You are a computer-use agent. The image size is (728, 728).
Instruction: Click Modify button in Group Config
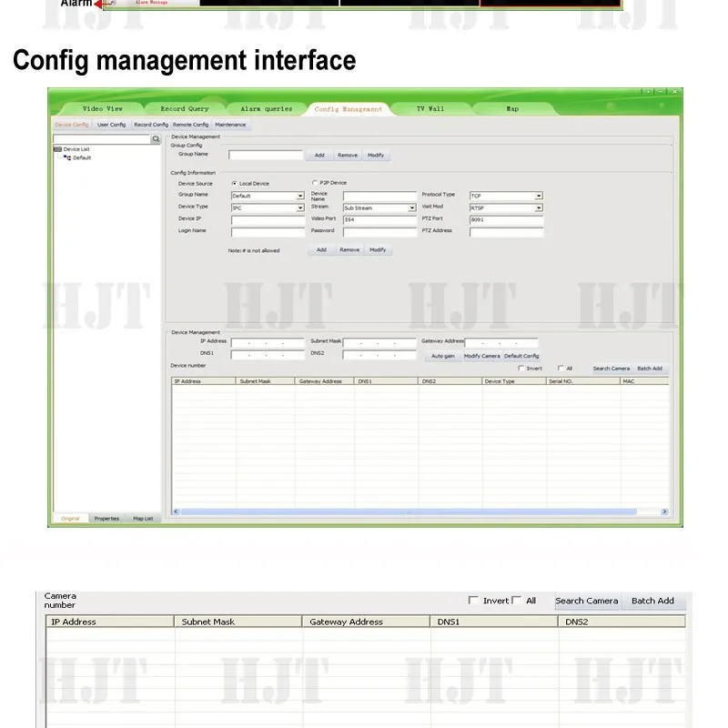tap(376, 155)
